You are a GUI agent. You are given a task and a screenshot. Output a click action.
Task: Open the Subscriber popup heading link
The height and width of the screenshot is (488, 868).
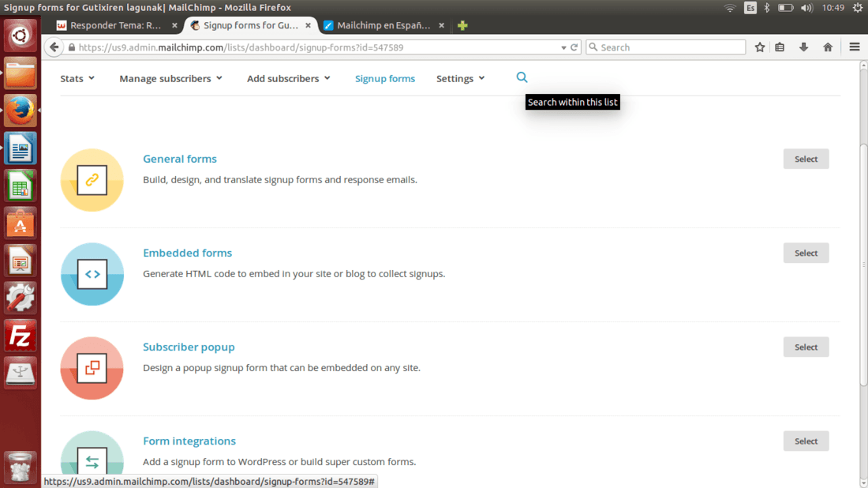(189, 347)
